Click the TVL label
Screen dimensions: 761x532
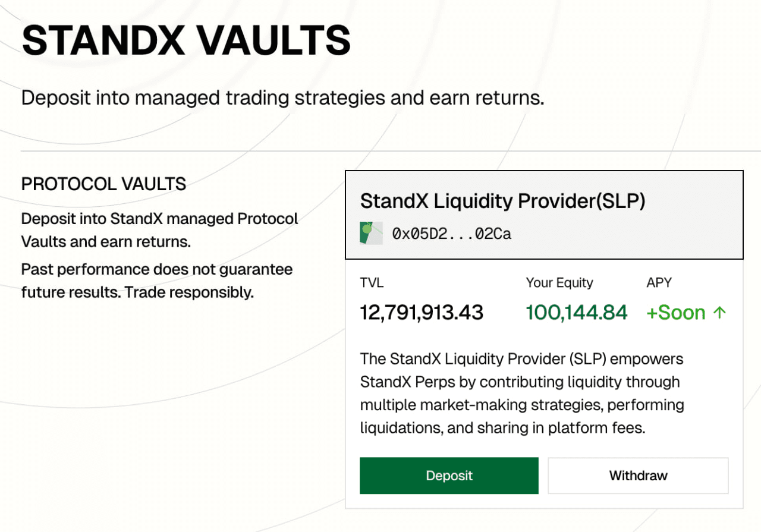click(x=372, y=283)
